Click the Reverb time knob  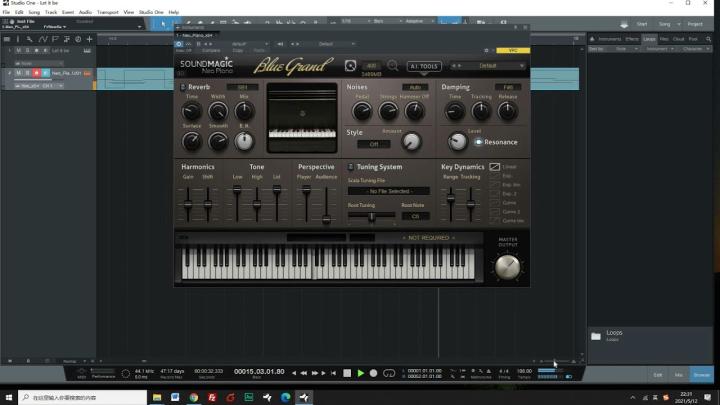(x=191, y=111)
